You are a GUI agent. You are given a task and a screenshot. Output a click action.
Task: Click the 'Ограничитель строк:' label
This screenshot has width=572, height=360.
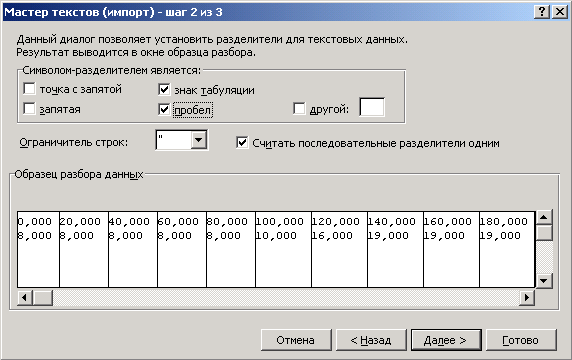coord(74,142)
